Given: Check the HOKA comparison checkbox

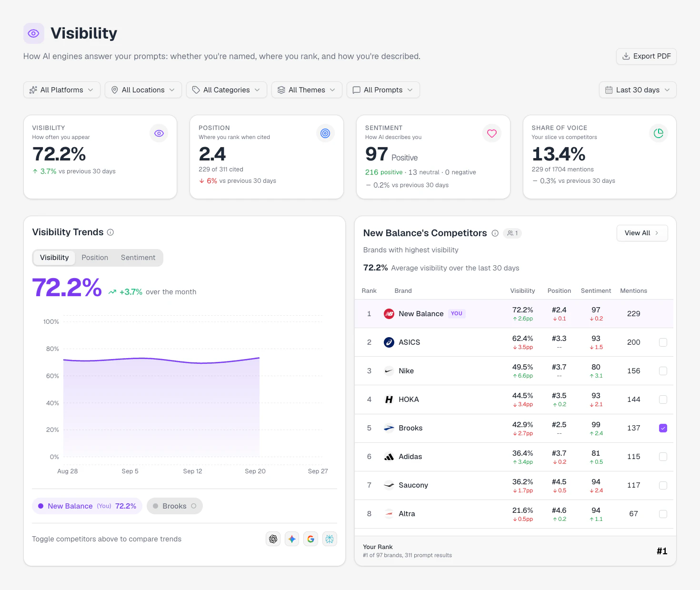Looking at the screenshot, I should (663, 400).
